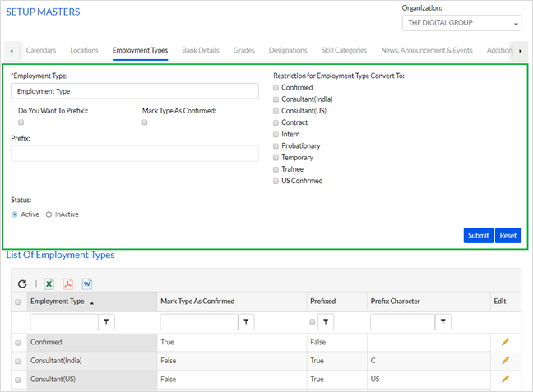Tick the Contract restriction checkbox
The width and height of the screenshot is (533, 392).
(276, 122)
